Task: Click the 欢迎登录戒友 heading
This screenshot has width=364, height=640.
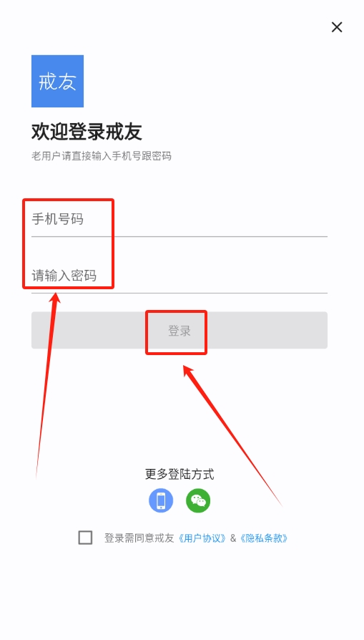Action: pos(87,132)
